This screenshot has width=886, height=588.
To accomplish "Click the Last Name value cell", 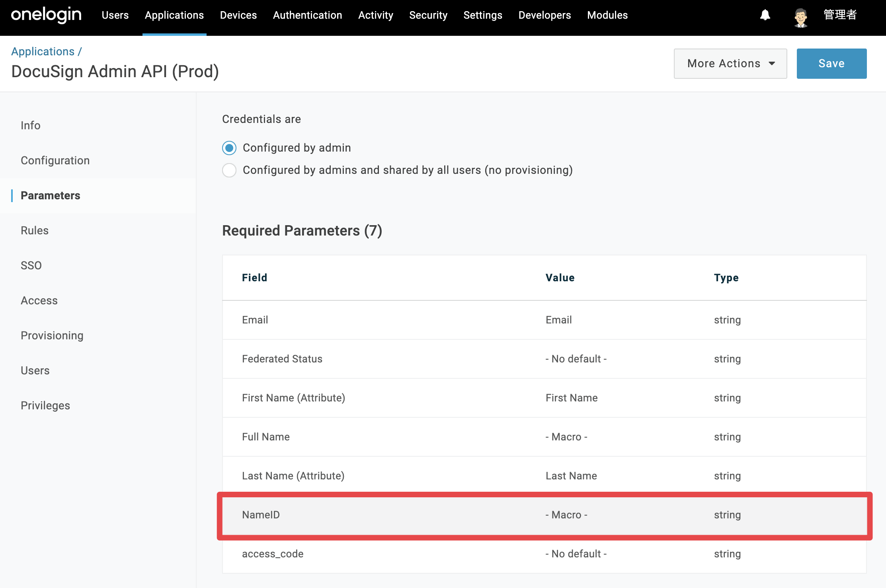I will (571, 476).
